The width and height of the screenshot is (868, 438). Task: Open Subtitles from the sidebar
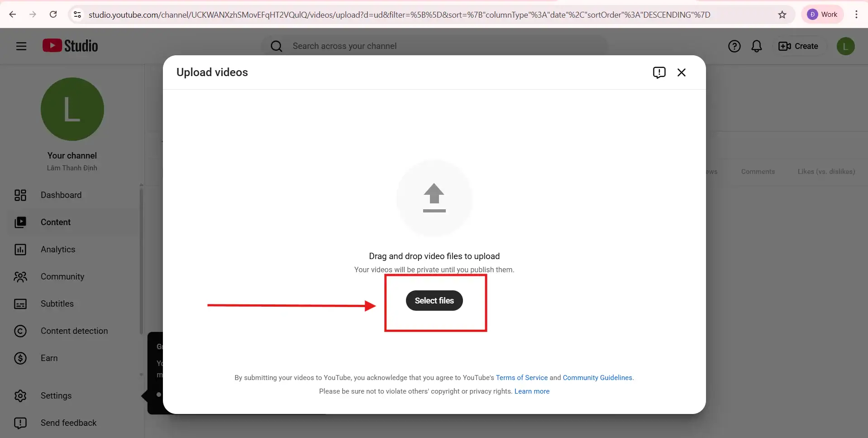tap(57, 304)
